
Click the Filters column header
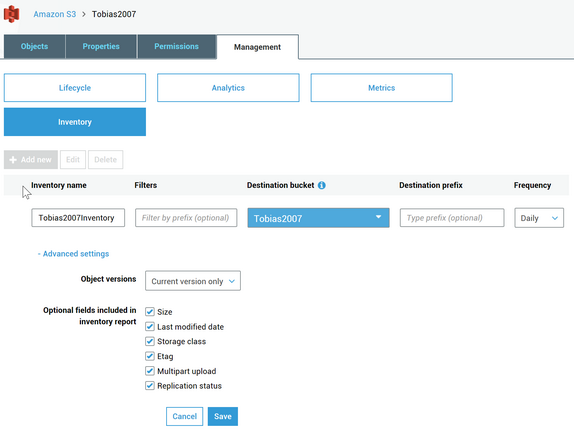146,185
